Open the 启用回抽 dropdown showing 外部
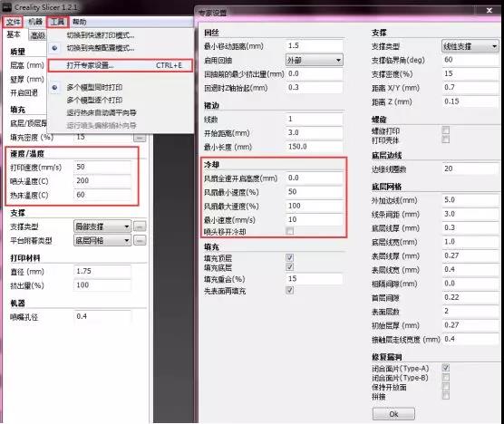This screenshot has width=504, height=424. pos(314,60)
